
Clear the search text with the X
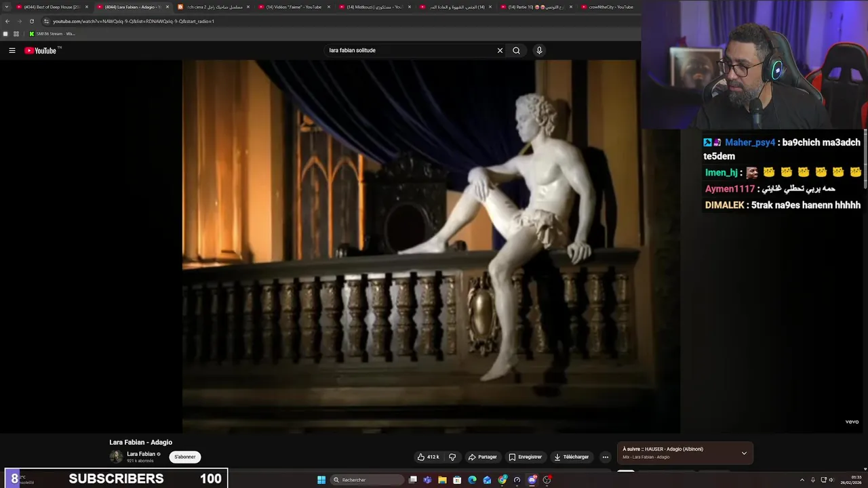point(500,50)
